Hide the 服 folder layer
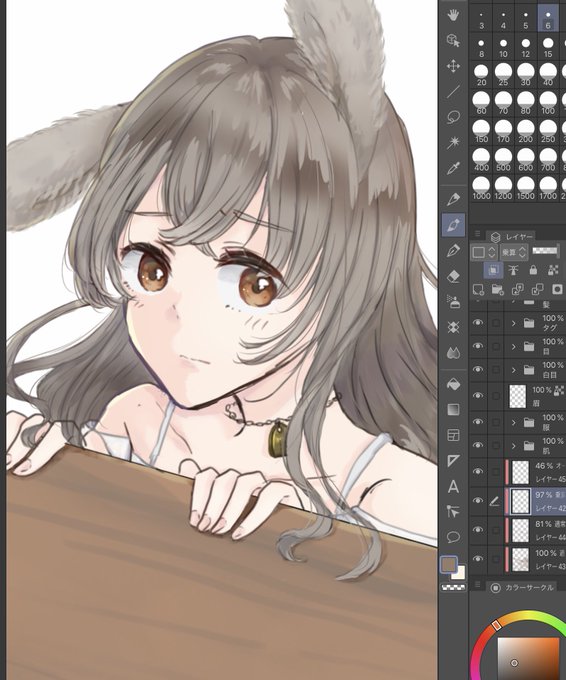 pos(478,422)
